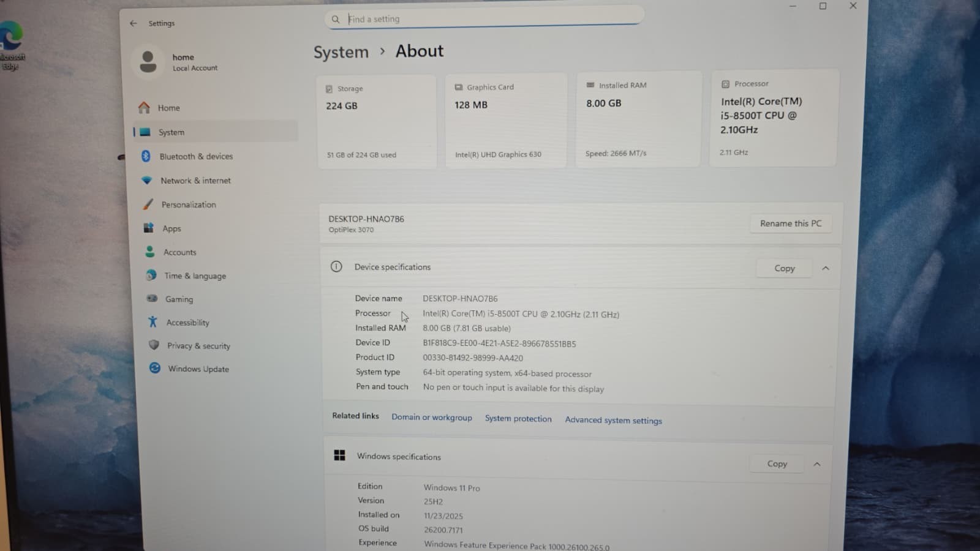Image resolution: width=980 pixels, height=551 pixels.
Task: Copy the Device specifications
Action: [785, 268]
